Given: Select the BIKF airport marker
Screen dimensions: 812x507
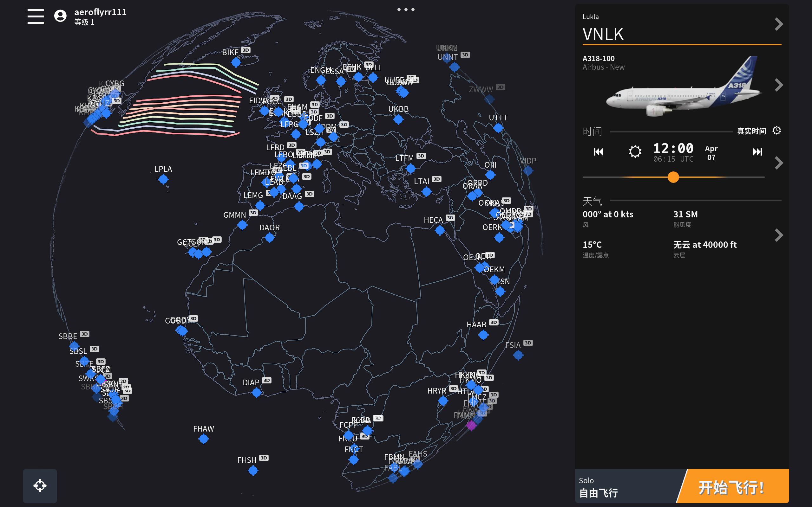Looking at the screenshot, I should [236, 62].
